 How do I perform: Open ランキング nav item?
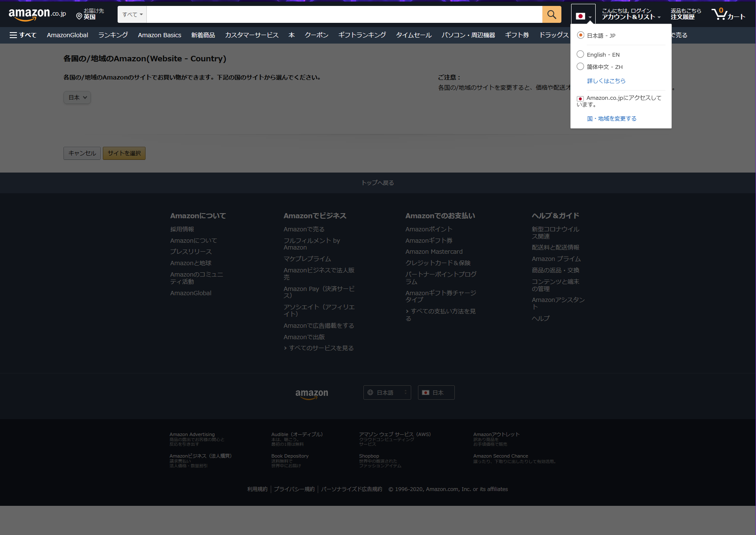(113, 35)
